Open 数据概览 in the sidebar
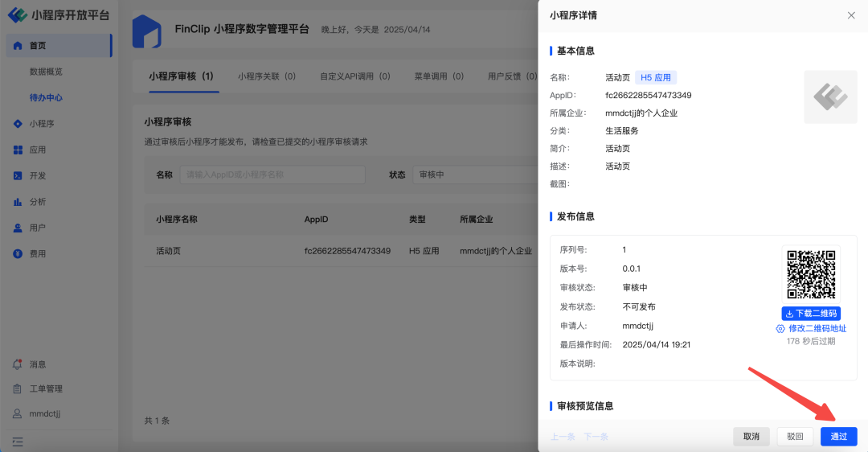 [46, 72]
